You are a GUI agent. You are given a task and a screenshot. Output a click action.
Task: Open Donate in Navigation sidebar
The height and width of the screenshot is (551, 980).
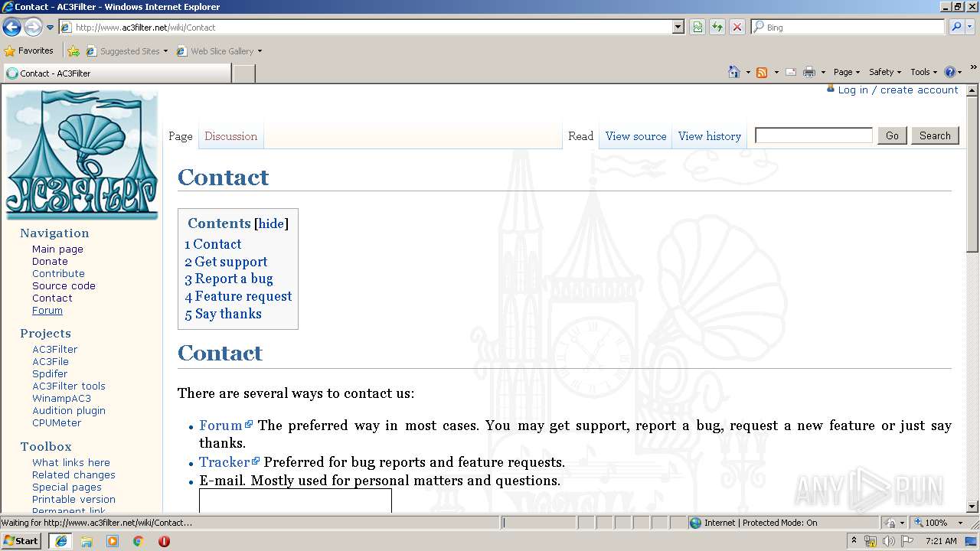(x=50, y=261)
